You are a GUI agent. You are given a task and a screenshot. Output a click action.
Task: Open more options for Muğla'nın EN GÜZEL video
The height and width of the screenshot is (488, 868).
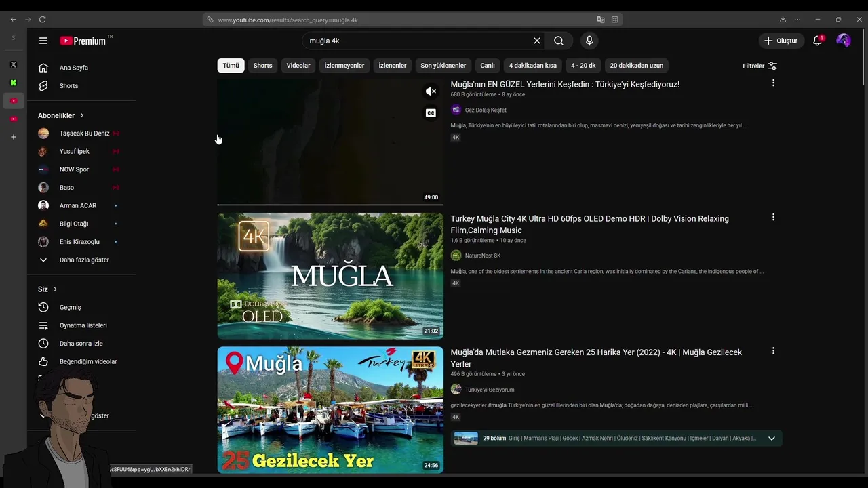pos(773,83)
